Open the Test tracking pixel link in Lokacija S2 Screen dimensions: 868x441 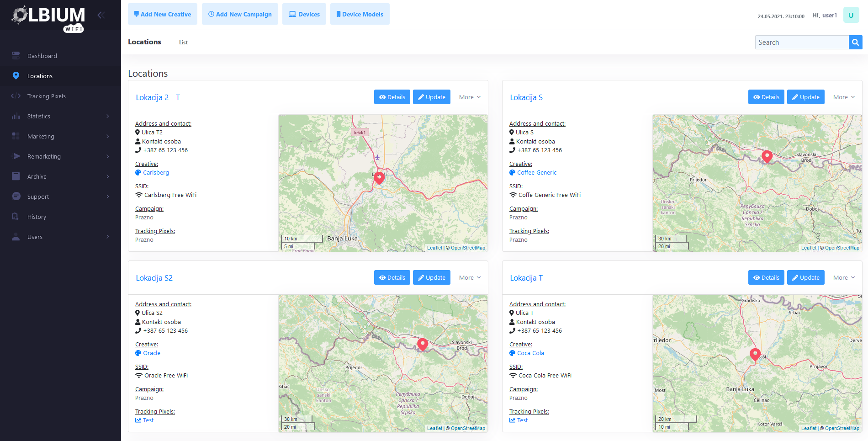click(x=148, y=420)
